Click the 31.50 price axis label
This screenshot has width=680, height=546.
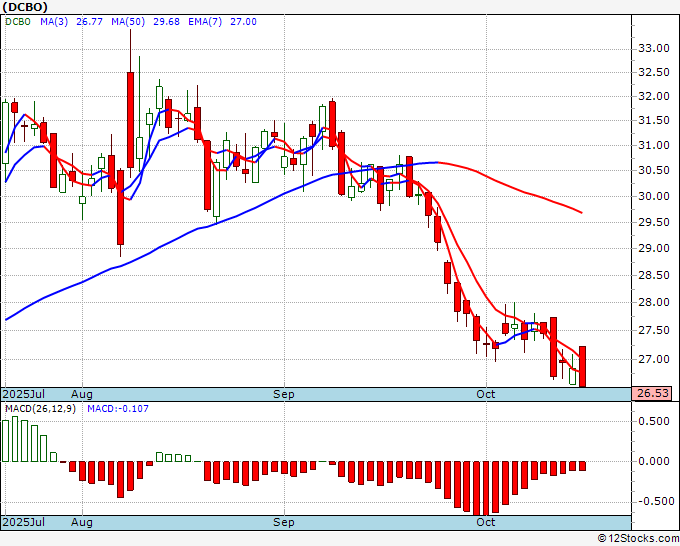[654, 120]
